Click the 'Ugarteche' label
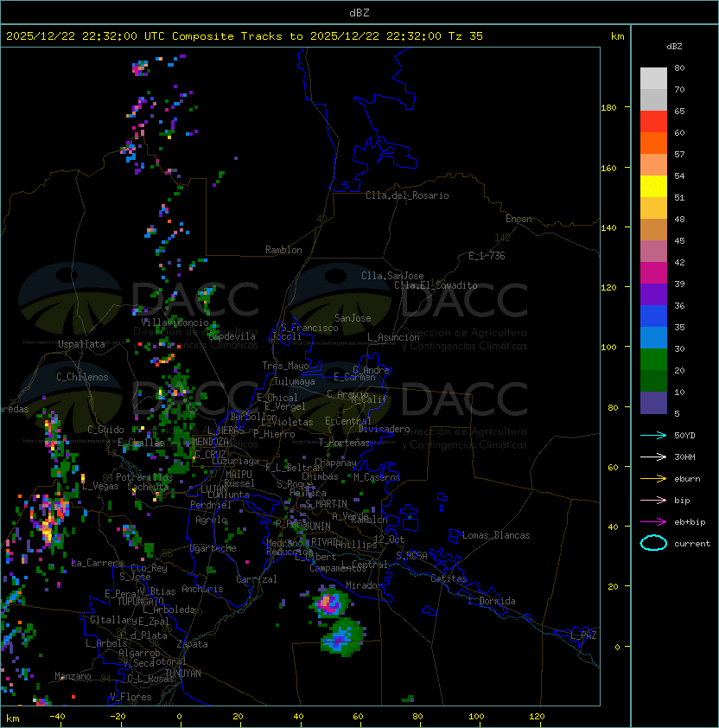The width and height of the screenshot is (719, 728). [x=213, y=548]
